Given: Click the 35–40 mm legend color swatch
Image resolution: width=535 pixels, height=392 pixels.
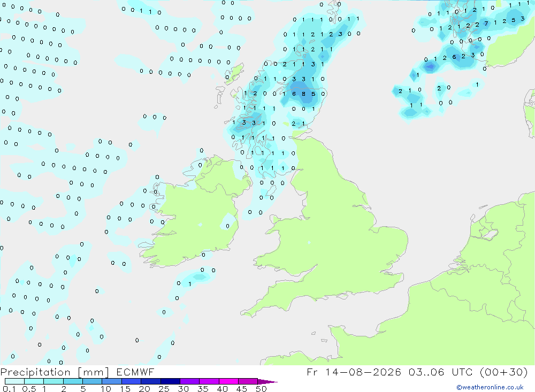Looking at the screenshot, I should click(209, 381).
